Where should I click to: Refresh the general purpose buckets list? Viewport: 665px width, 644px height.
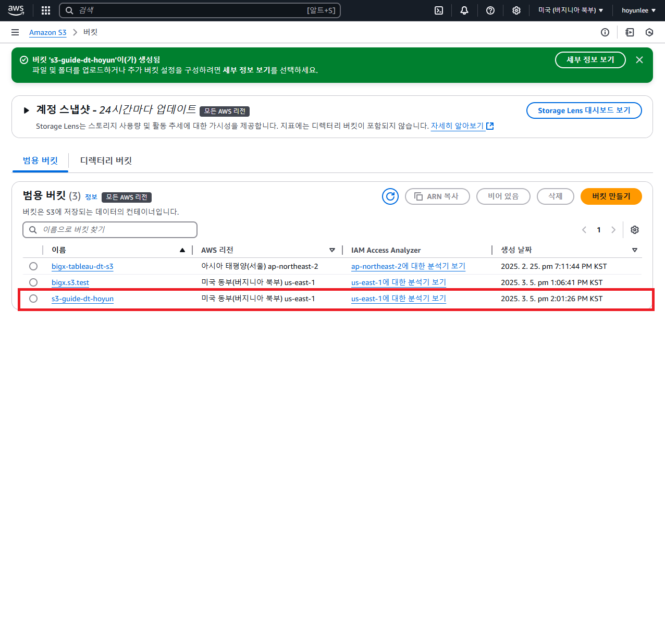390,196
